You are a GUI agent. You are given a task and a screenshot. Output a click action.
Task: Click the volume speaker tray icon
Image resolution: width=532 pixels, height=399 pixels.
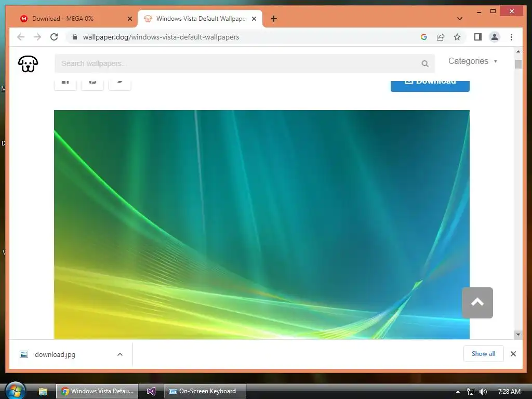click(x=483, y=392)
